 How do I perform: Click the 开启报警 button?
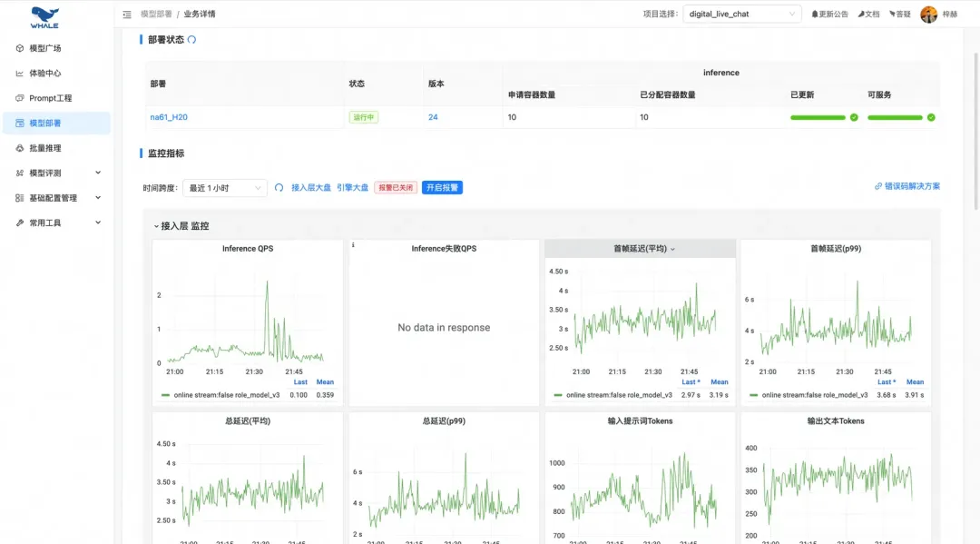pos(442,188)
